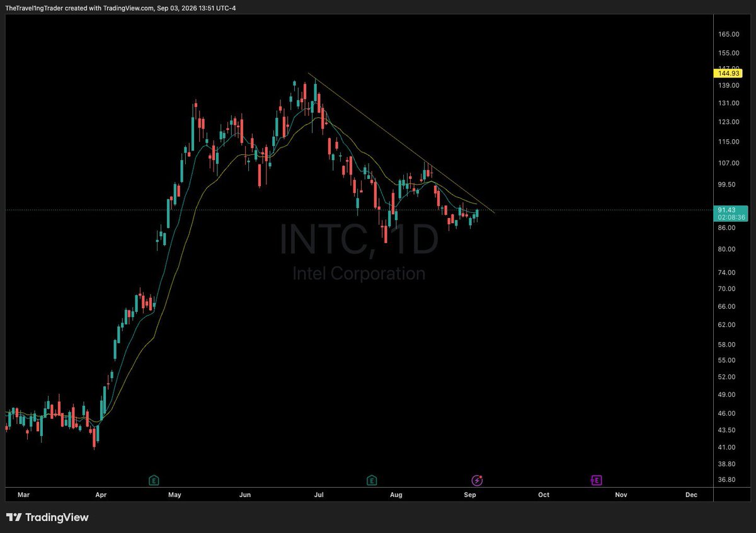Click the 115.00 price axis label
Screen dimensions: 756x533
728,142
